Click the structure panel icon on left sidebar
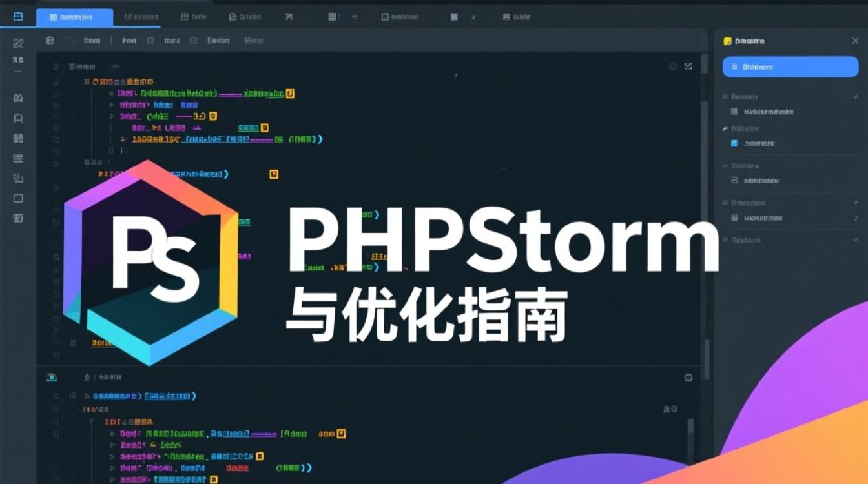Image resolution: width=868 pixels, height=484 pixels. coord(17,138)
